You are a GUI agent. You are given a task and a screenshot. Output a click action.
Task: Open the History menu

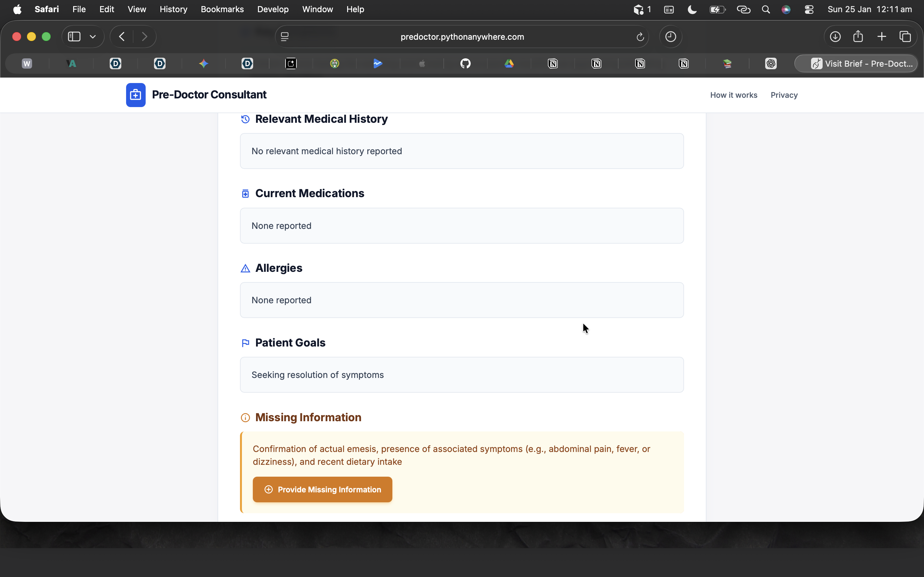[x=173, y=9]
